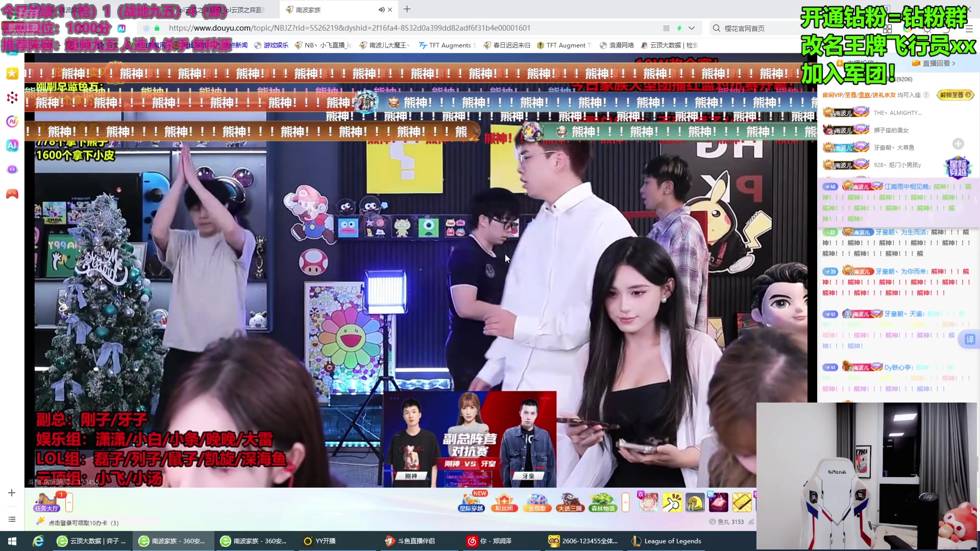
Task: Open the 大话三国 game icon
Action: point(570,503)
